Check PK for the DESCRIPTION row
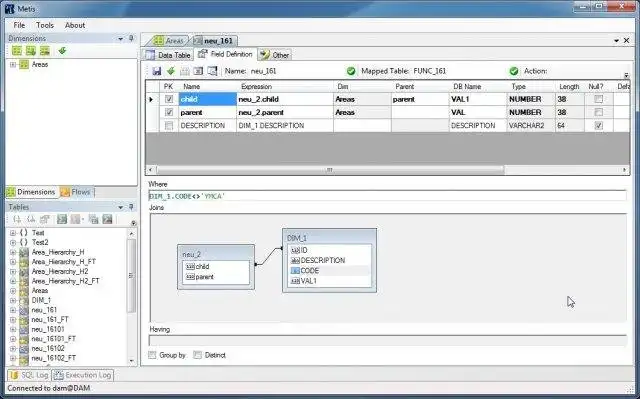 click(169, 126)
